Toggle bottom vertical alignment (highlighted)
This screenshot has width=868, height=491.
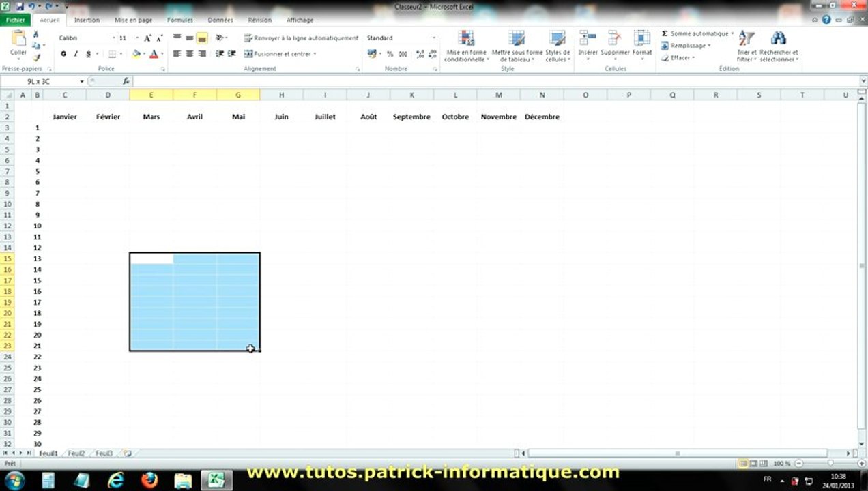click(x=202, y=38)
